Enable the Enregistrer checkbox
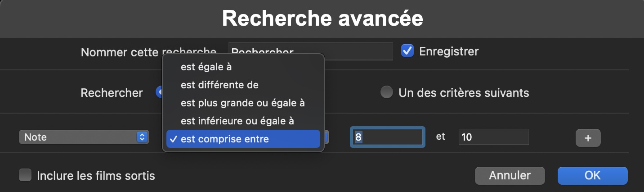This screenshot has width=644, height=192. (x=408, y=51)
